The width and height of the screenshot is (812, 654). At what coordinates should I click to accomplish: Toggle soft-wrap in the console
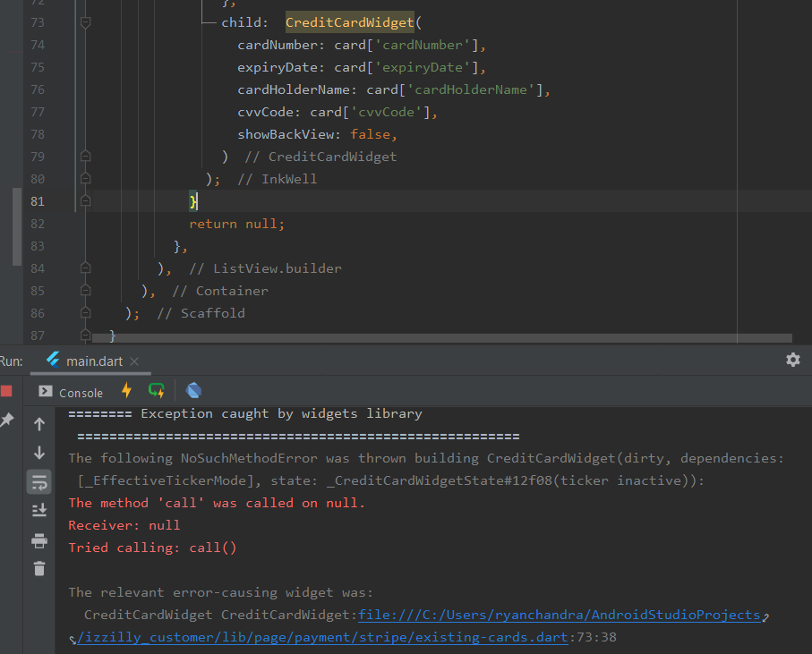point(39,482)
